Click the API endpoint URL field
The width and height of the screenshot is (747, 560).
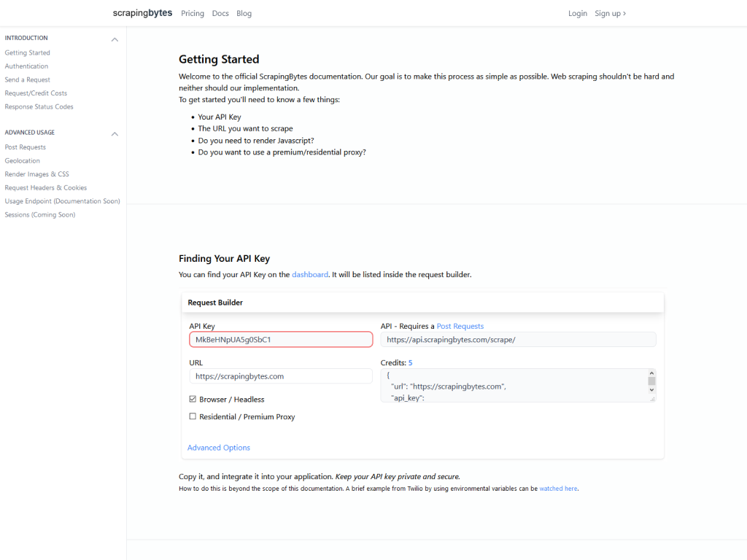518,340
